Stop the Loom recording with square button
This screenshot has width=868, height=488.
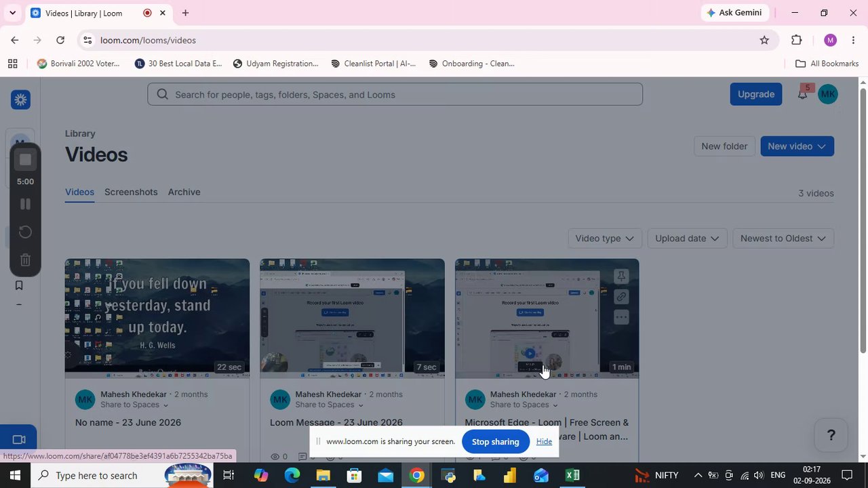pos(25,160)
